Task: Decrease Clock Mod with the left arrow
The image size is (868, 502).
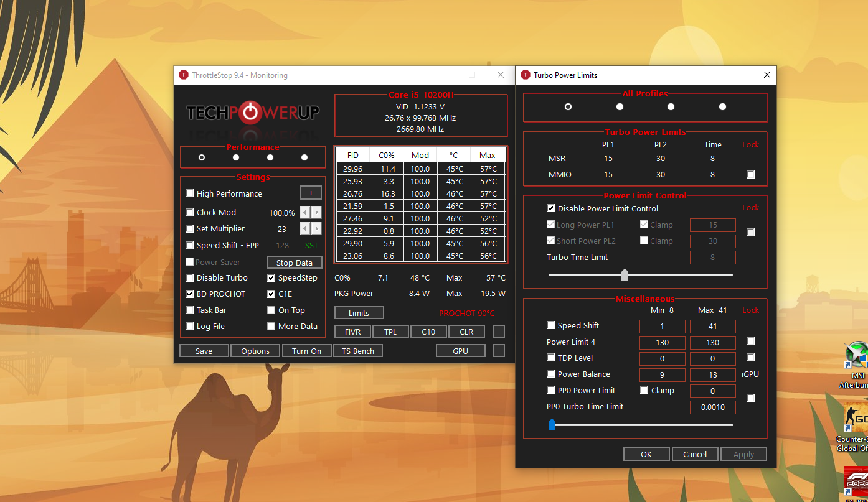Action: tap(305, 212)
